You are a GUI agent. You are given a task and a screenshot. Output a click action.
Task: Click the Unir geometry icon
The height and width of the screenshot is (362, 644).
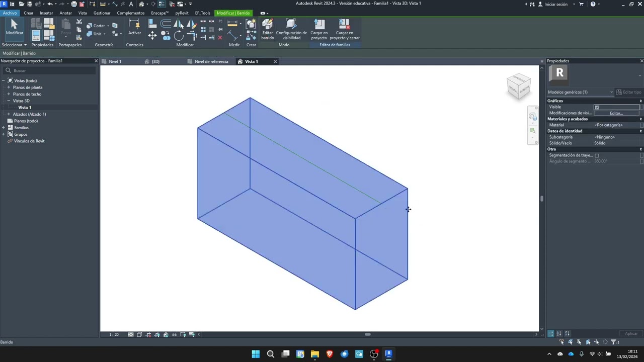(x=94, y=34)
